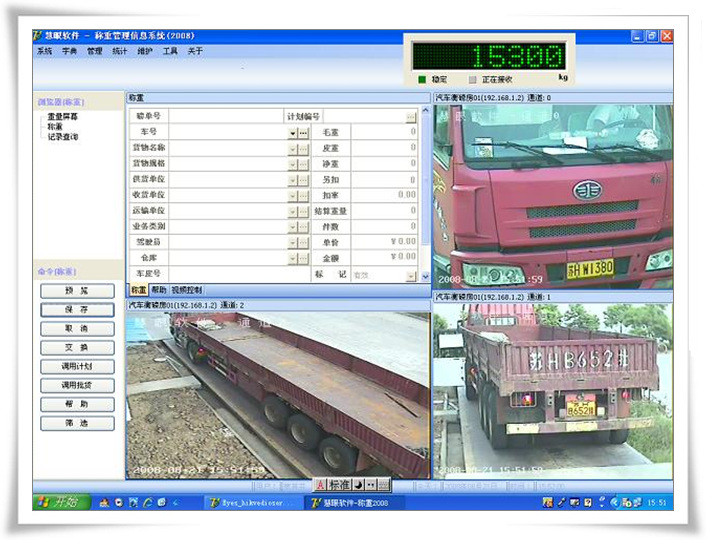Expand the 仓库 dropdown arrow
The image size is (706, 540).
pyautogui.click(x=293, y=259)
